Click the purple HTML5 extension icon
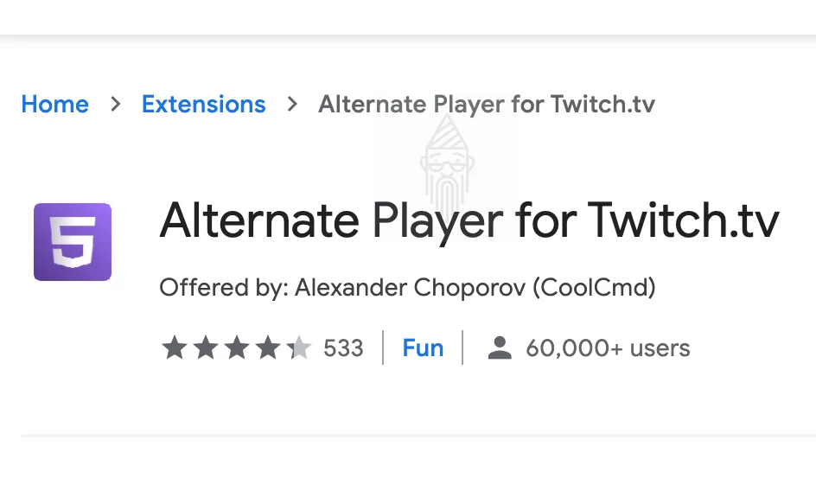The image size is (816, 504). click(73, 241)
